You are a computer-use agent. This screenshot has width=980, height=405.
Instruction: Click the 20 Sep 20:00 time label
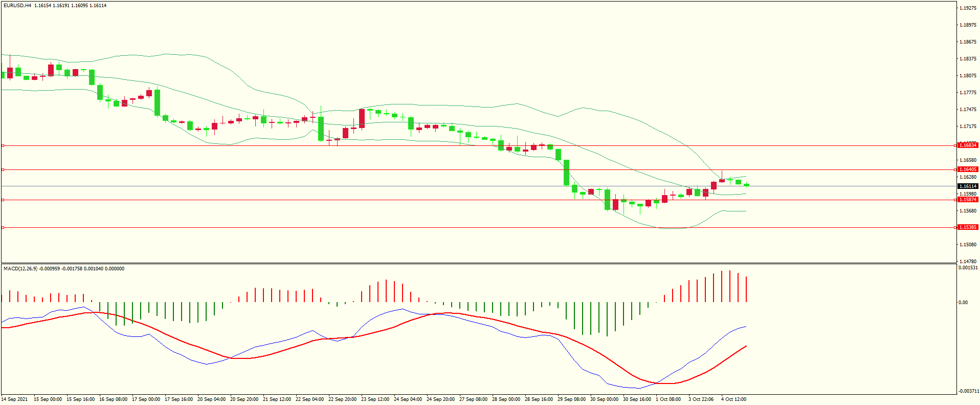(x=244, y=399)
